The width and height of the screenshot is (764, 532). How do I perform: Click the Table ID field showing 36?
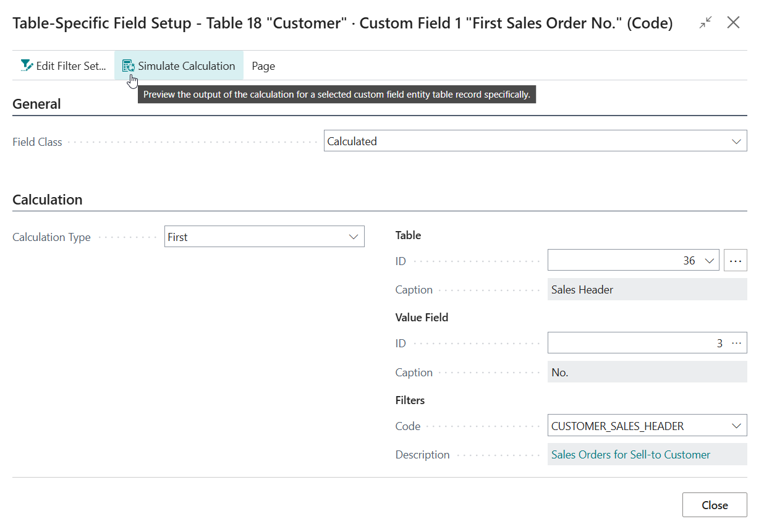[x=624, y=261]
